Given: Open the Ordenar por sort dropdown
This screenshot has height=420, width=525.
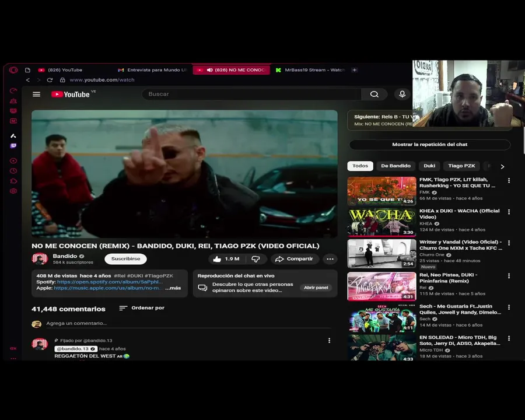Looking at the screenshot, I should [142, 308].
